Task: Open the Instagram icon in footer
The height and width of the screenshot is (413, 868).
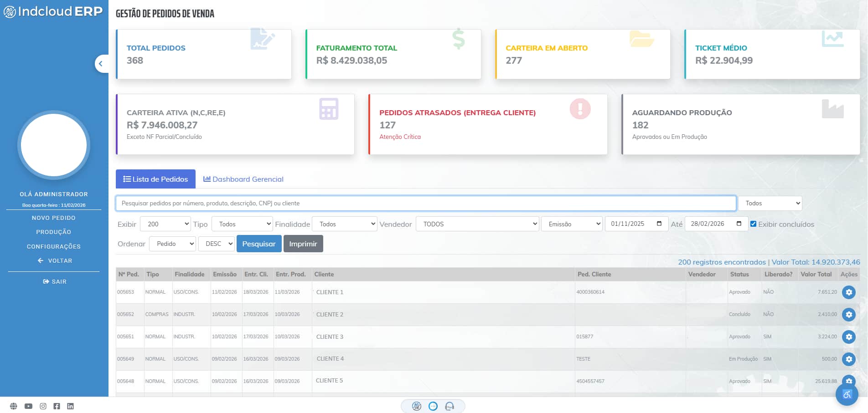Action: 43,406
